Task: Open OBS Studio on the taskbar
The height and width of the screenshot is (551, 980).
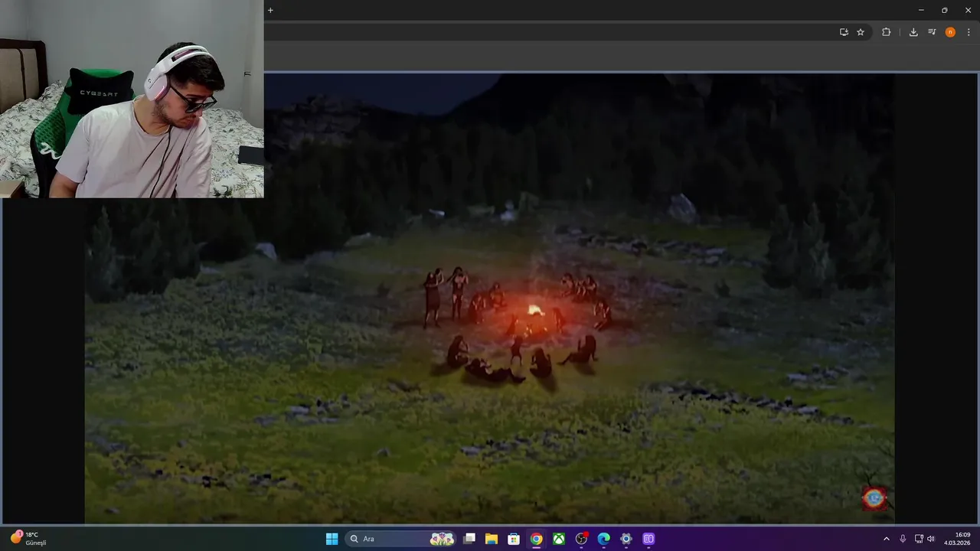Action: tap(581, 539)
